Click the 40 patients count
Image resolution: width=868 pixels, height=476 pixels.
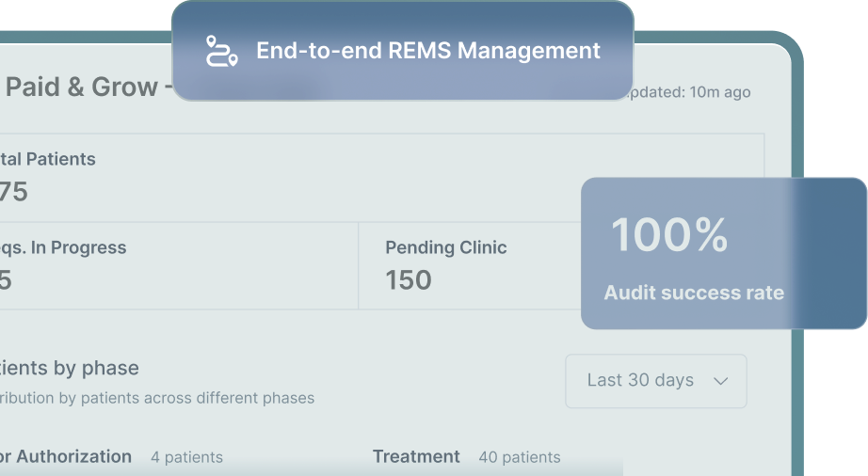point(520,457)
